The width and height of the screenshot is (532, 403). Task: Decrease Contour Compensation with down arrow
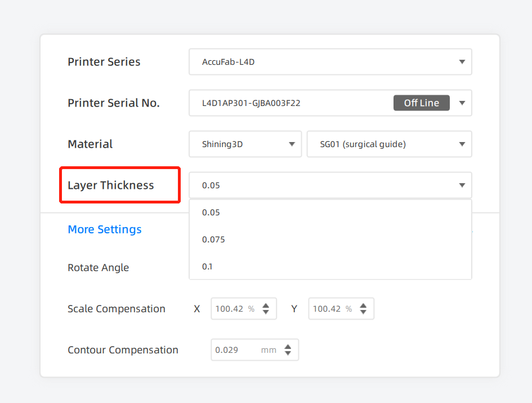288,353
